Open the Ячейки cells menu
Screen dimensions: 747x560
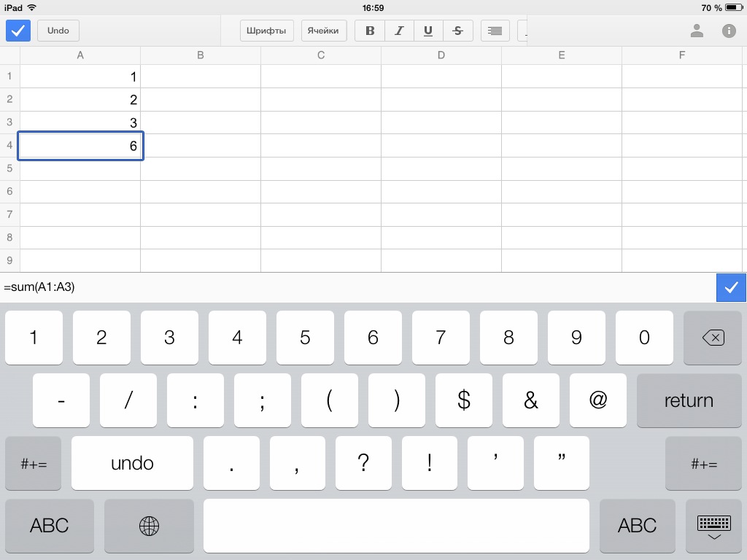322,31
